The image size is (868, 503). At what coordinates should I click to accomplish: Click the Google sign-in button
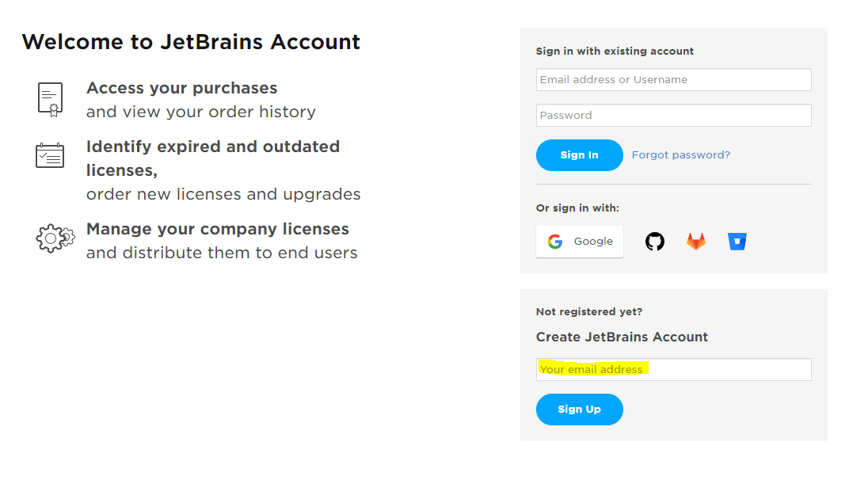(580, 242)
